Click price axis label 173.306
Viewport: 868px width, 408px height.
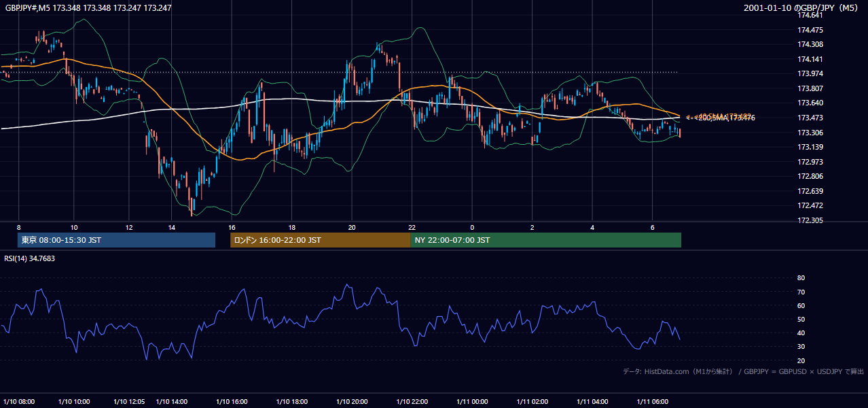[810, 133]
